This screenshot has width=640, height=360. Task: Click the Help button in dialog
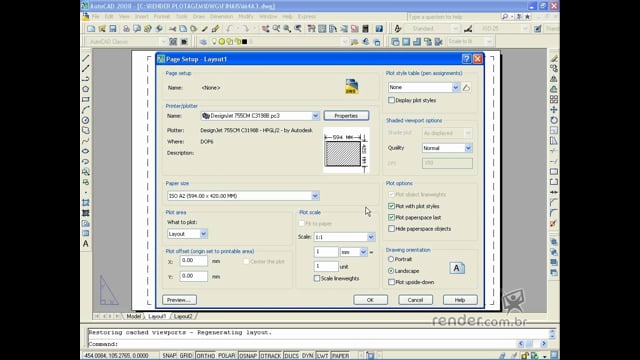pyautogui.click(x=460, y=300)
